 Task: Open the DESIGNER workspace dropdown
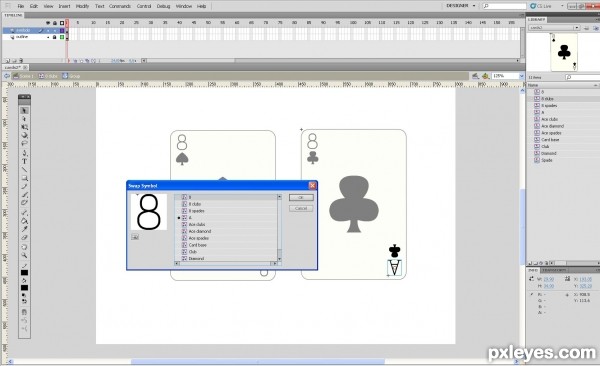[x=461, y=6]
